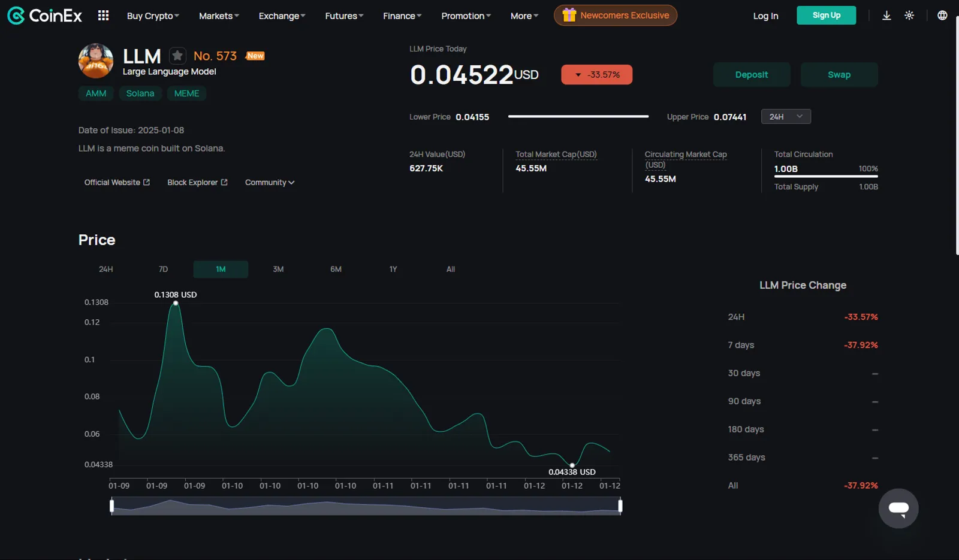Click the lower/upper price range bar
The height and width of the screenshot is (560, 959).
[578, 116]
